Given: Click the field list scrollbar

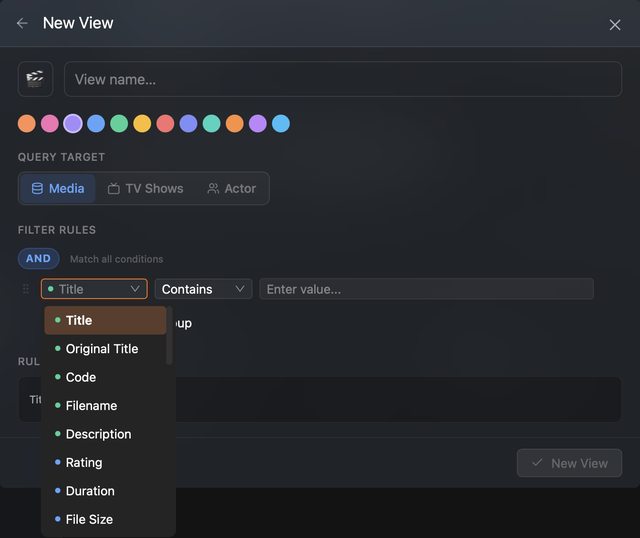Looking at the screenshot, I should pos(169,336).
